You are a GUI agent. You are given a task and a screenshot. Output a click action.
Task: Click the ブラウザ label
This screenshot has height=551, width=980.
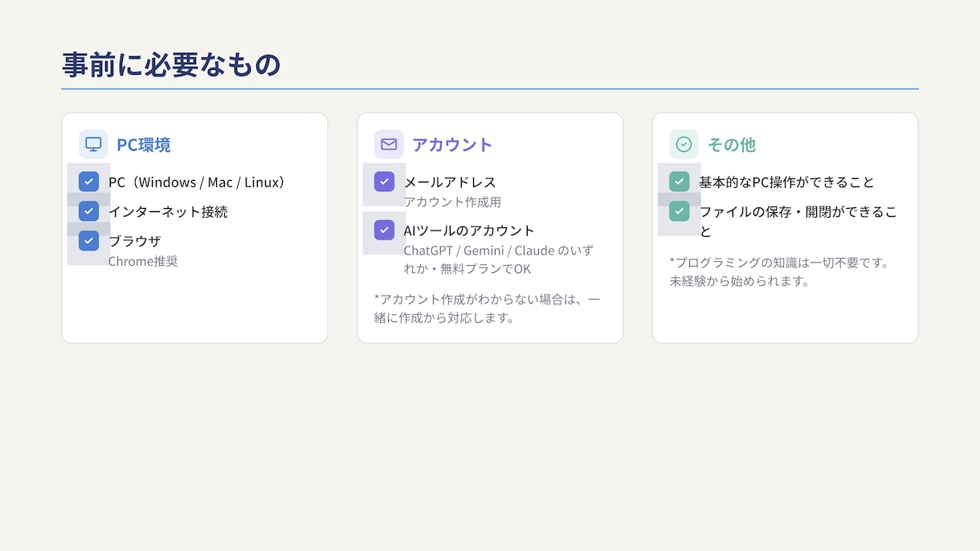[135, 241]
